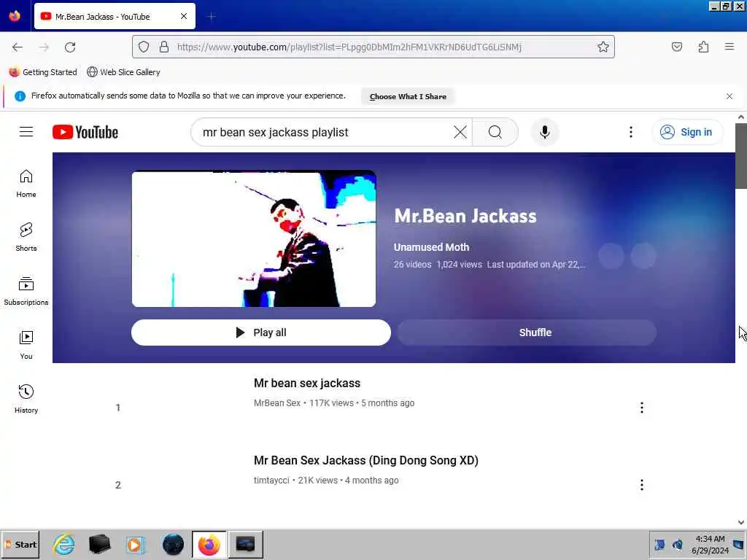Viewport: 747px width, 560px height.
Task: Click the Firefox address bar URL
Action: pos(349,47)
